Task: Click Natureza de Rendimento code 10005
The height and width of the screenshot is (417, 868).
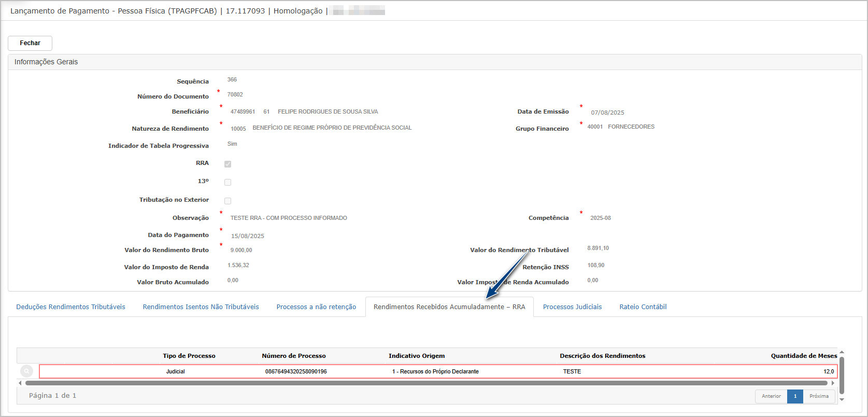Action: [x=238, y=129]
